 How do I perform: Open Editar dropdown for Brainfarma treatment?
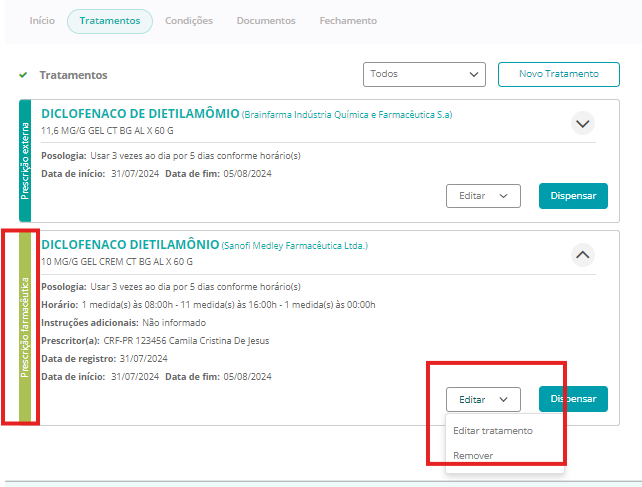coord(483,196)
